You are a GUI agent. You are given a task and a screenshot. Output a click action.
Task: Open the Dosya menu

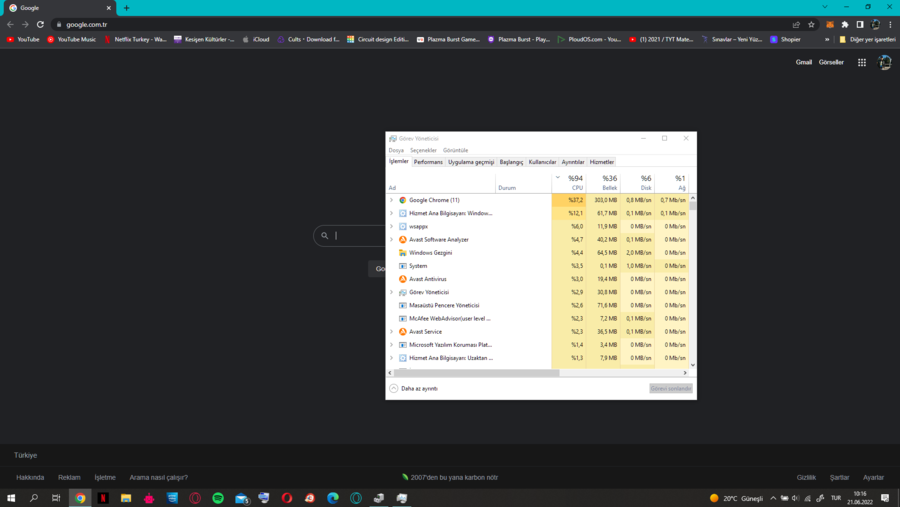(x=396, y=150)
